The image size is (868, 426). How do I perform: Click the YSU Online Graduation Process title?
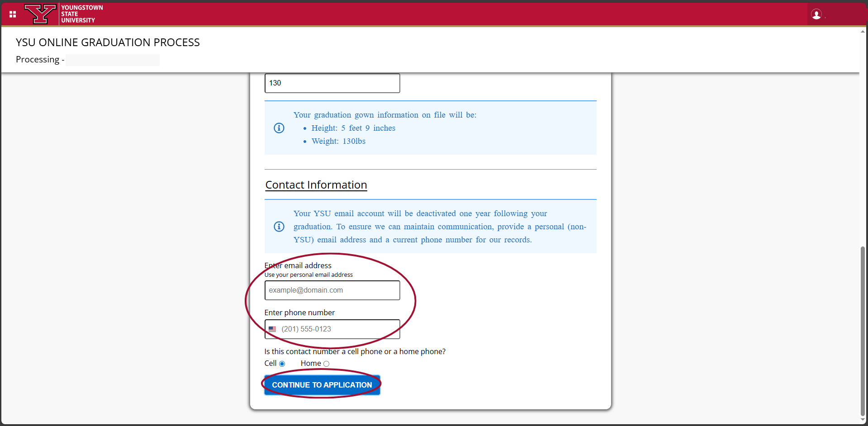108,43
